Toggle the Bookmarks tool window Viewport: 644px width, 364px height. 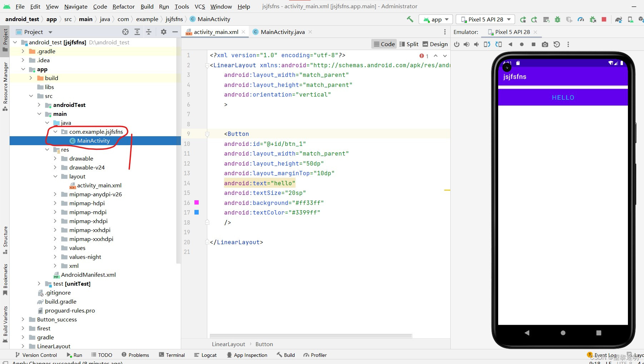click(x=5, y=280)
